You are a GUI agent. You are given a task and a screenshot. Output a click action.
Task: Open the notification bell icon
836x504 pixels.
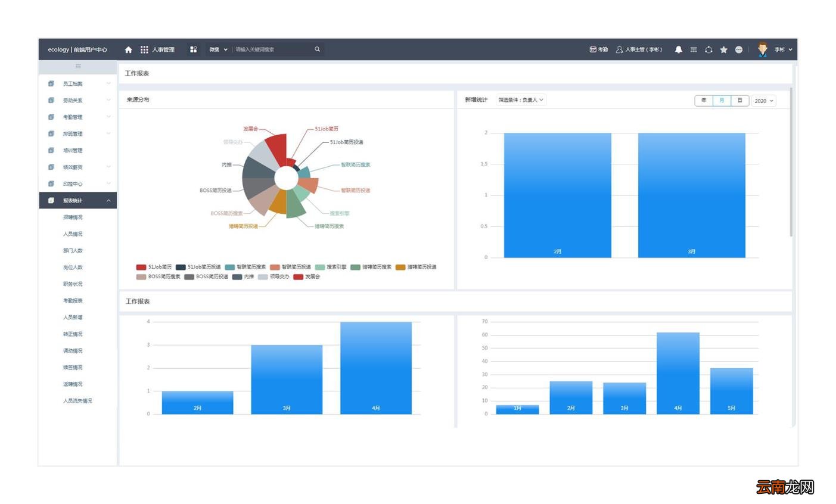(x=678, y=49)
